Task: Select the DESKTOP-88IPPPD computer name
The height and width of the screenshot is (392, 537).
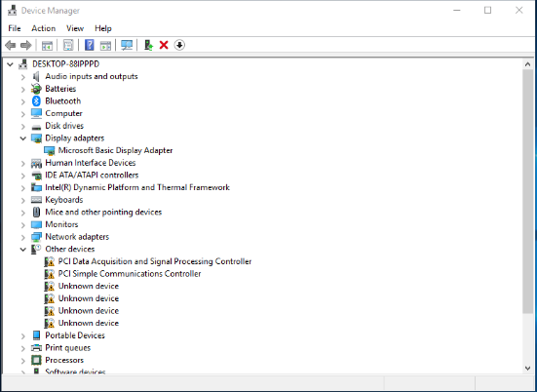Action: point(65,64)
